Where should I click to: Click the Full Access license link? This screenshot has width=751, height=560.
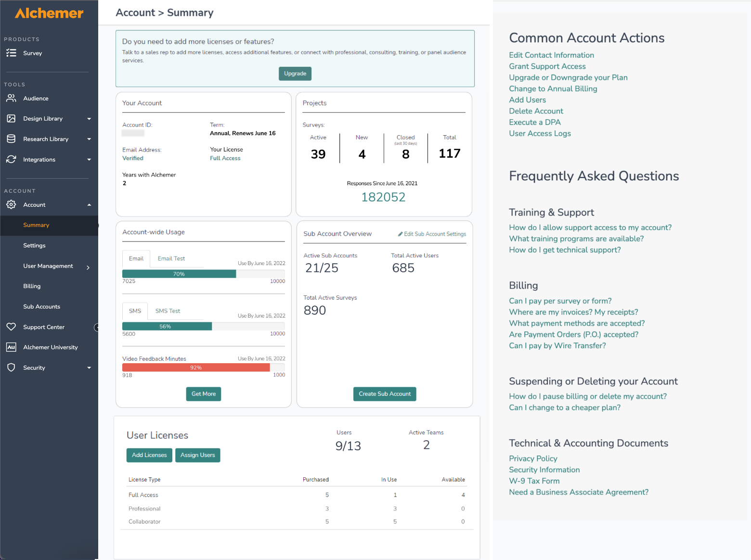225,158
